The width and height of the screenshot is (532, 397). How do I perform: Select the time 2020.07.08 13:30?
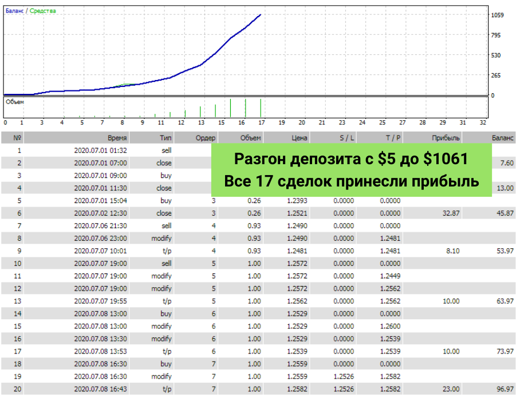(100, 339)
